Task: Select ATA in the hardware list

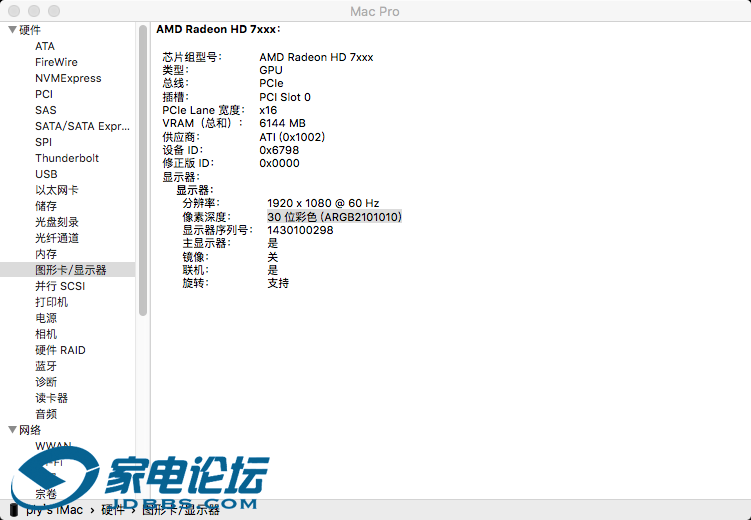Action: coord(45,46)
